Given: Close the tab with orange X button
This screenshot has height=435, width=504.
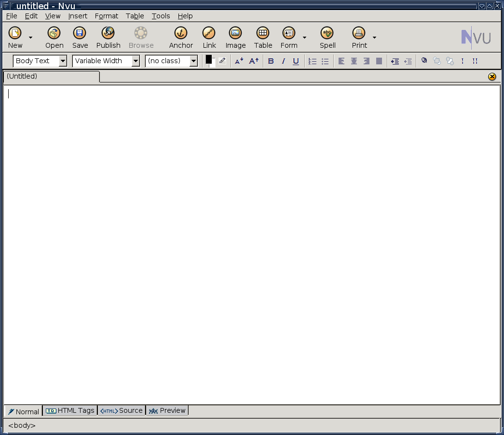Looking at the screenshot, I should click(x=492, y=77).
